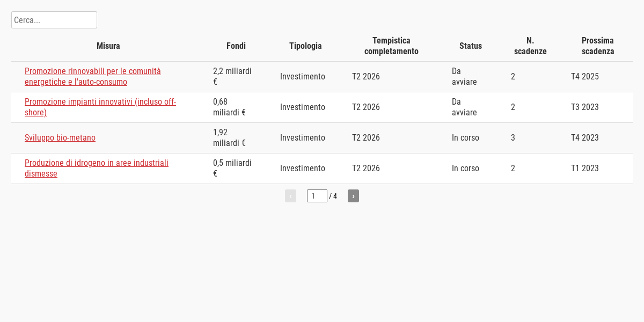Image resolution: width=644 pixels, height=322 pixels.
Task: Sort by Prossima scadenza column header
Action: 598,46
